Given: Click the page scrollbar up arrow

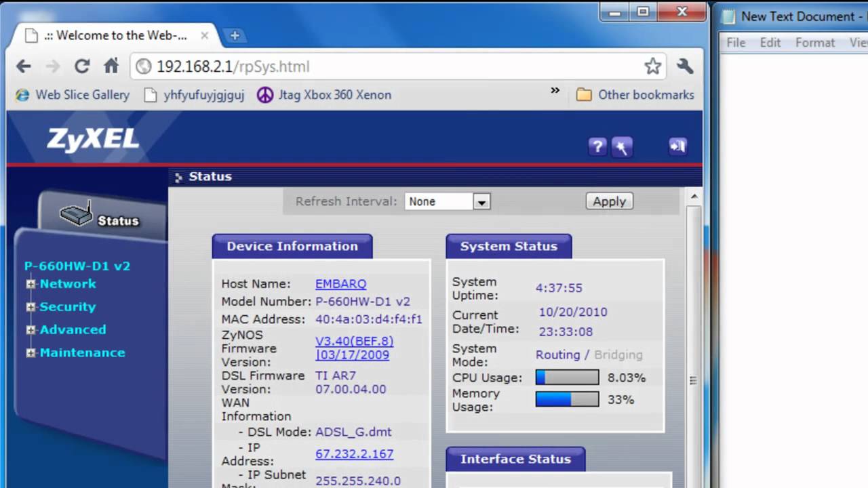Looking at the screenshot, I should (x=693, y=197).
